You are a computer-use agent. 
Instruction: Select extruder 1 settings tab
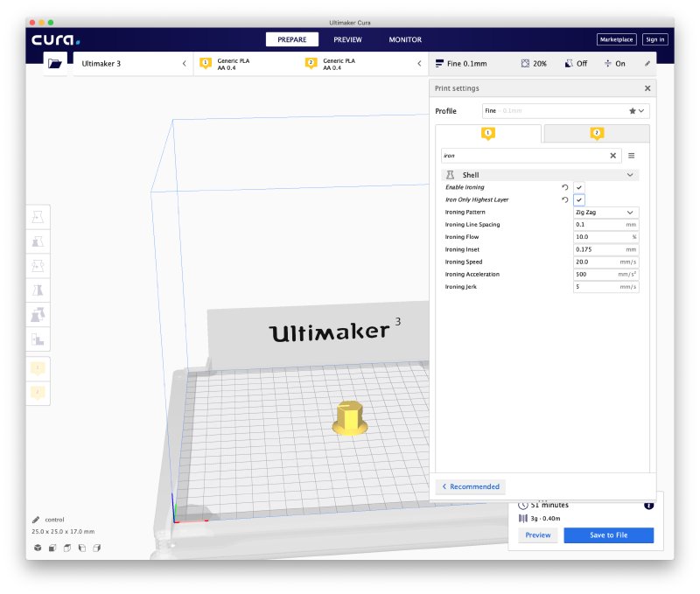(488, 134)
